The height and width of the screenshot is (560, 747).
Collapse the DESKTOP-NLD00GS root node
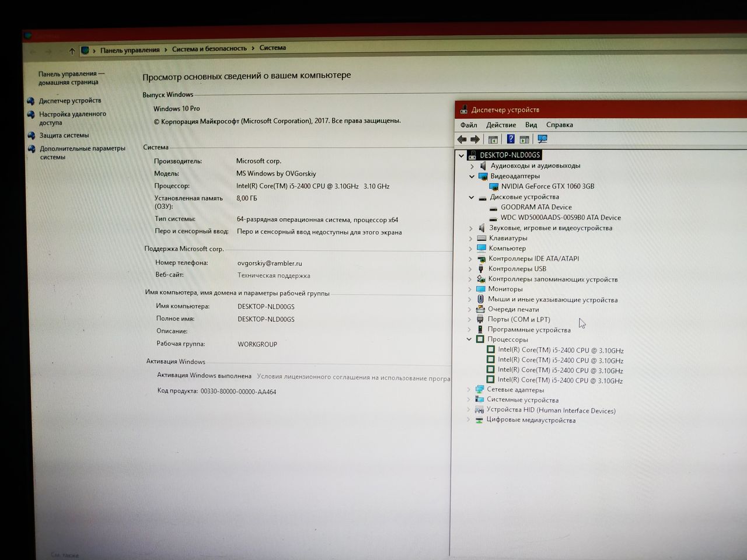point(462,155)
